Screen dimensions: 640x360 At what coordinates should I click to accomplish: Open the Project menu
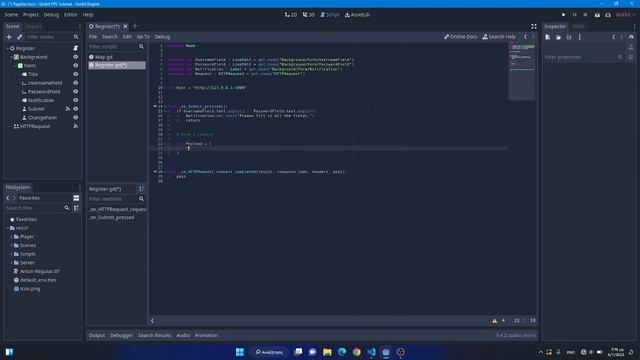point(31,15)
